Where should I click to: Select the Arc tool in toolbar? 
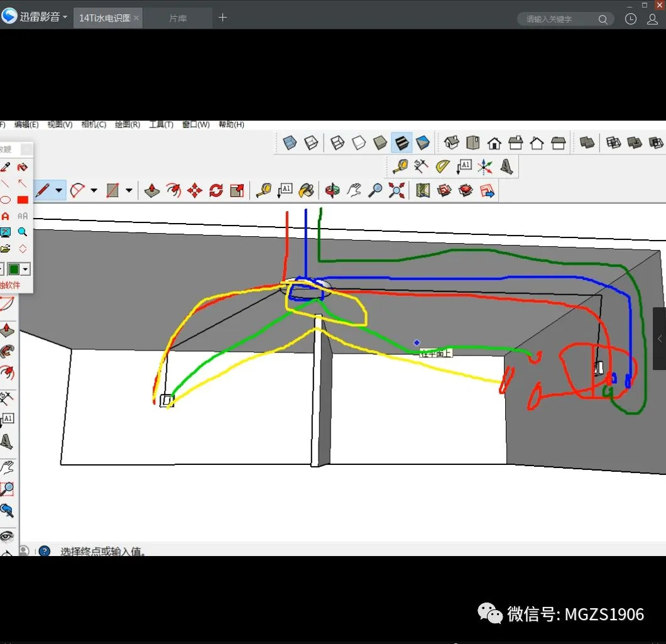tap(77, 190)
